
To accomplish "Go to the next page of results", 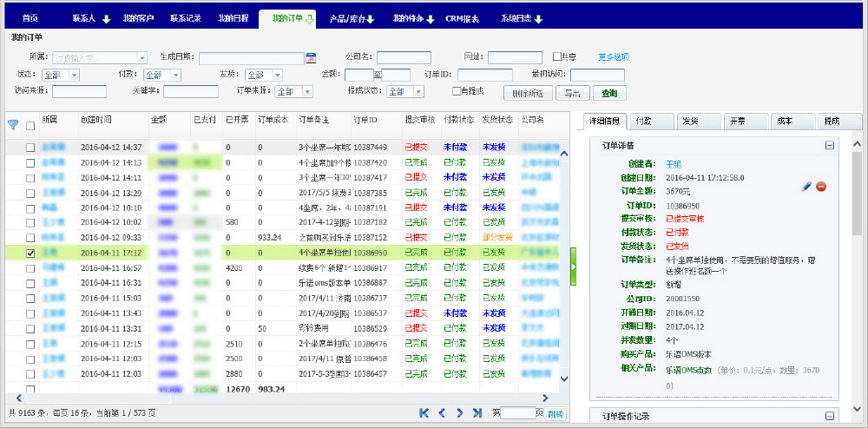I will coord(460,413).
